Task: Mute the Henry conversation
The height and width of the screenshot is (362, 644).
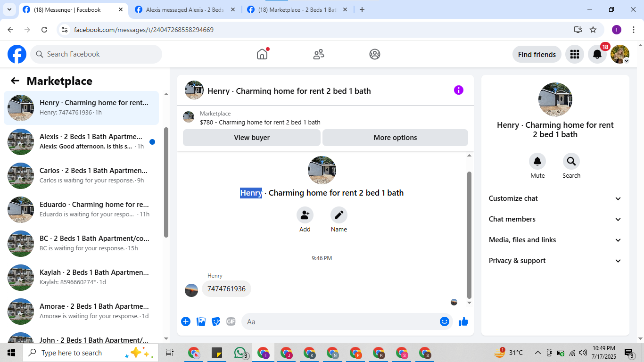Action: click(537, 161)
